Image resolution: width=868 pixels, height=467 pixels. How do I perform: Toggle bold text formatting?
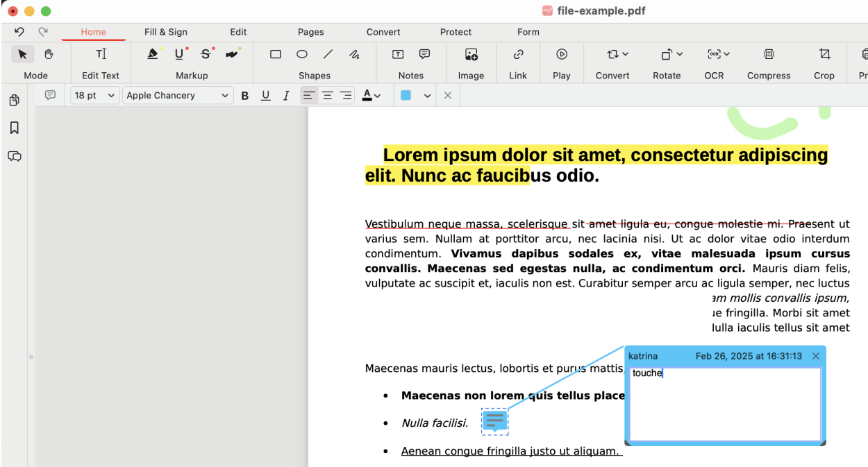(x=244, y=95)
